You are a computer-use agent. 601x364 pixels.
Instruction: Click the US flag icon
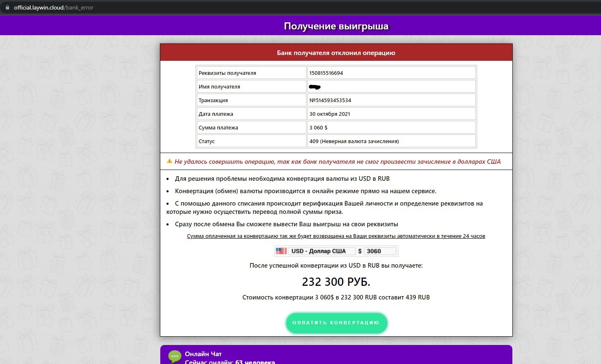click(x=281, y=251)
